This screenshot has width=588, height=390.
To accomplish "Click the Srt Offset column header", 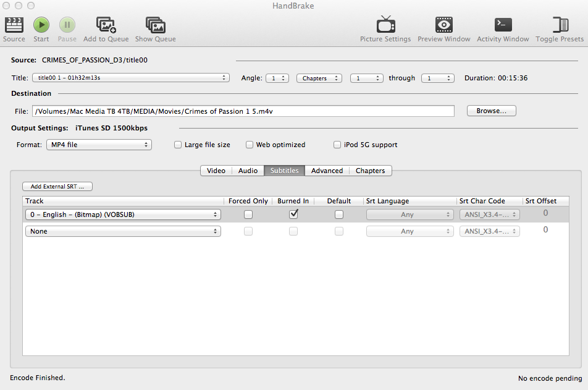I will [x=545, y=201].
